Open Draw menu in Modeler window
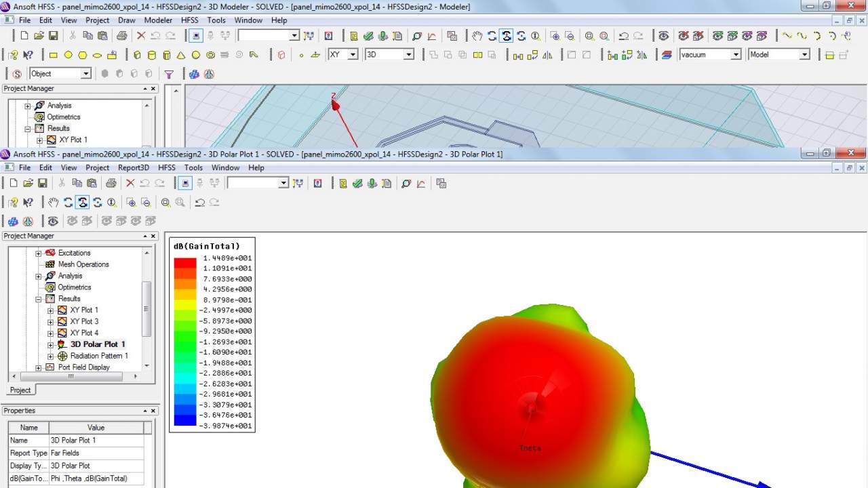This screenshot has height=488, width=868. coord(127,20)
